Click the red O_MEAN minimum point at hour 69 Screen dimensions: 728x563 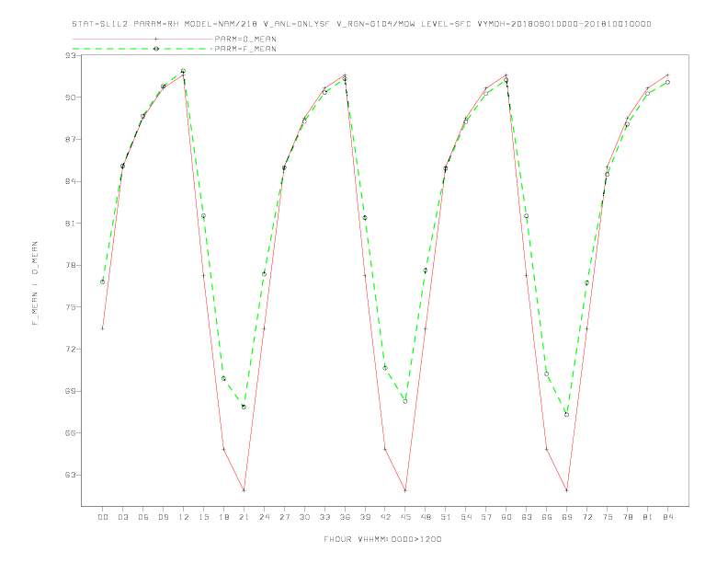(567, 490)
